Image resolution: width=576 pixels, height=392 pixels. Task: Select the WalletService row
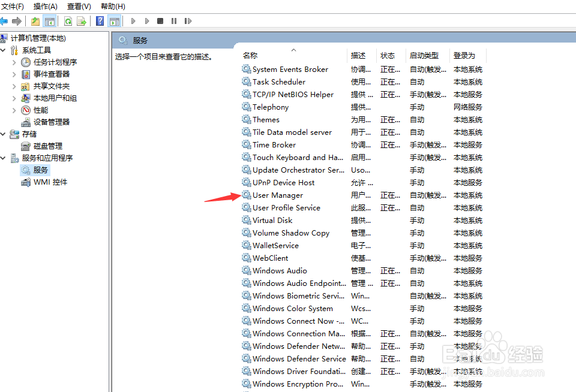(x=362, y=246)
